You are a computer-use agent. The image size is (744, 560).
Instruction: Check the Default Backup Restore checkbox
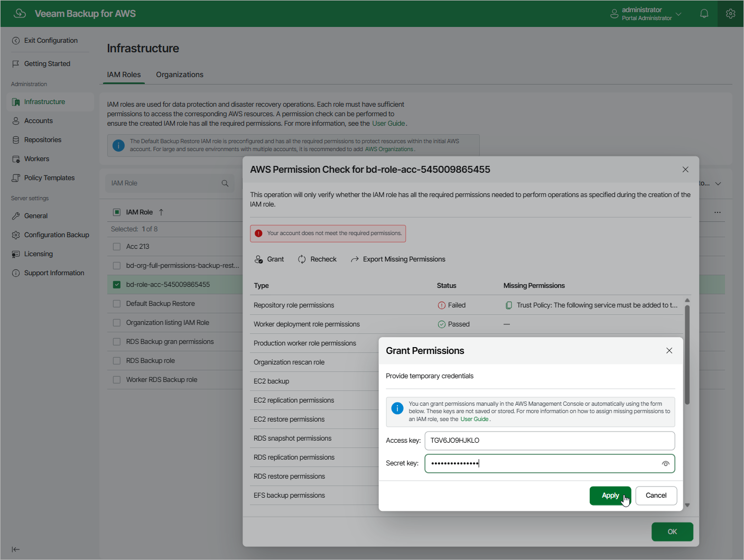pyautogui.click(x=117, y=304)
